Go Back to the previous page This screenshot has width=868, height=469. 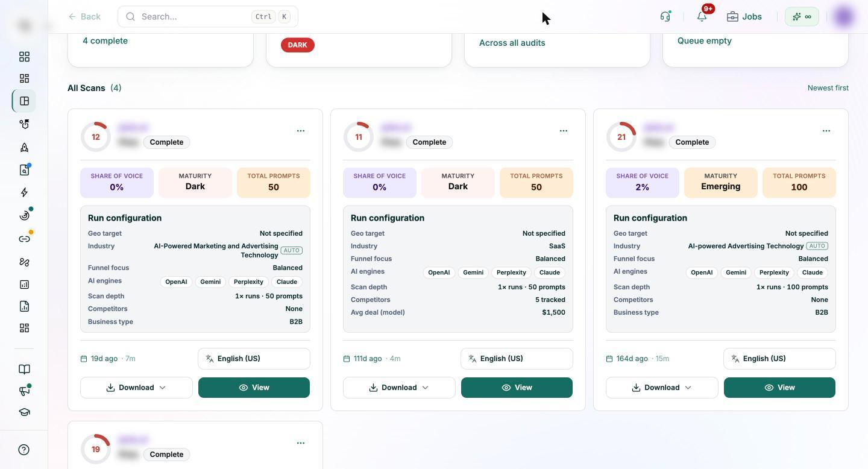pos(84,16)
